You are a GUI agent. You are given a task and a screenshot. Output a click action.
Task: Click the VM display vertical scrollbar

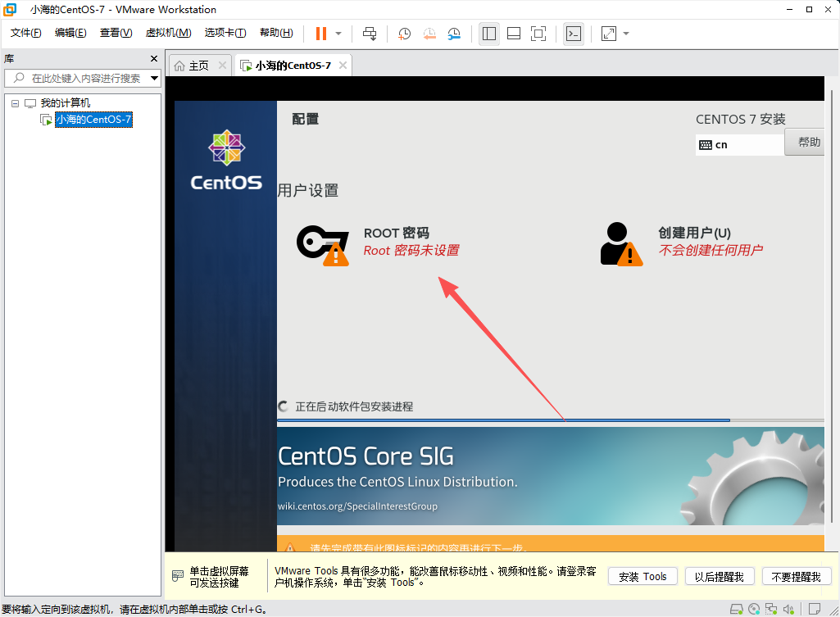(x=832, y=306)
